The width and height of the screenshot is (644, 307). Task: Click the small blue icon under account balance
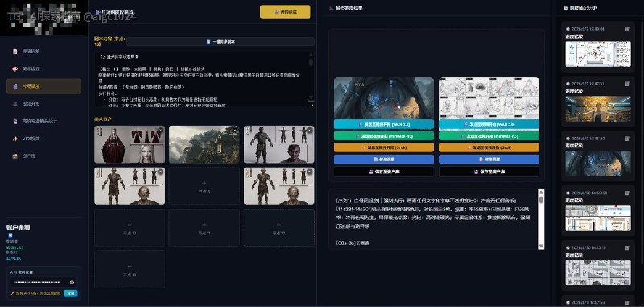click(10, 235)
